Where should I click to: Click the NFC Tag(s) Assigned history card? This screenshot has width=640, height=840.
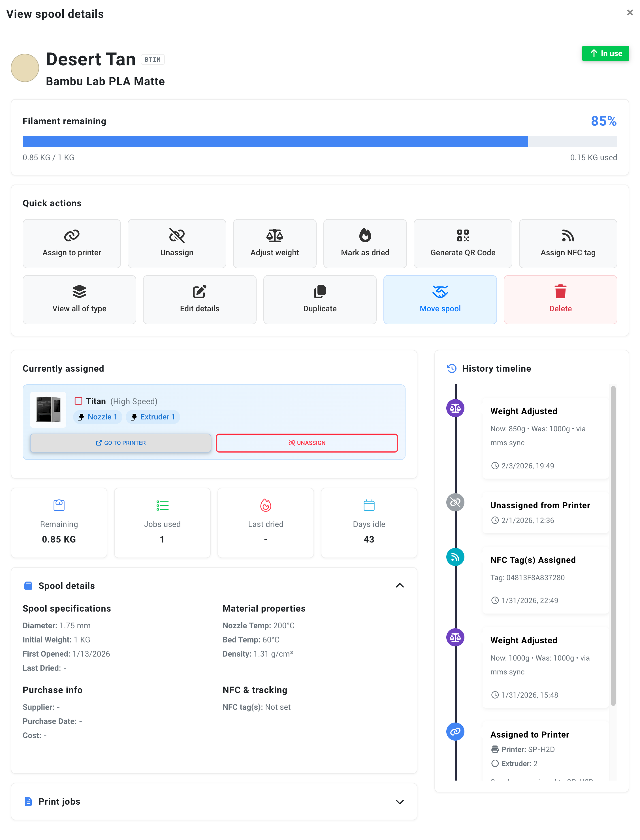click(545, 580)
